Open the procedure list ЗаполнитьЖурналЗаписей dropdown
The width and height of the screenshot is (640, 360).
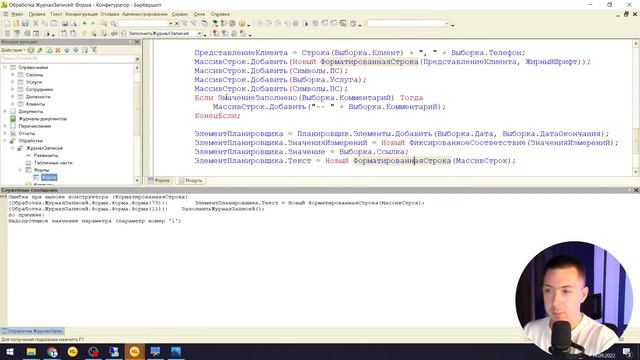(200, 33)
